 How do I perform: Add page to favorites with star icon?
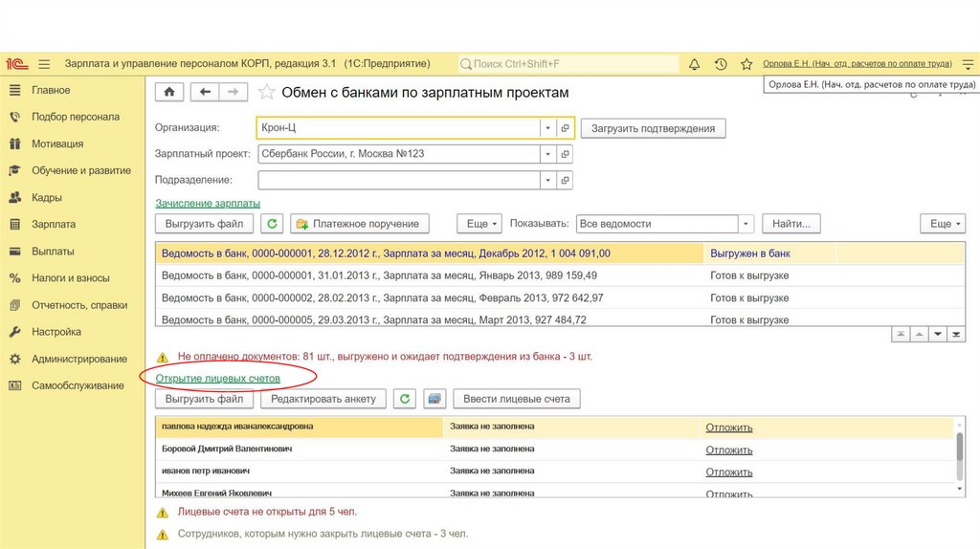point(266,93)
